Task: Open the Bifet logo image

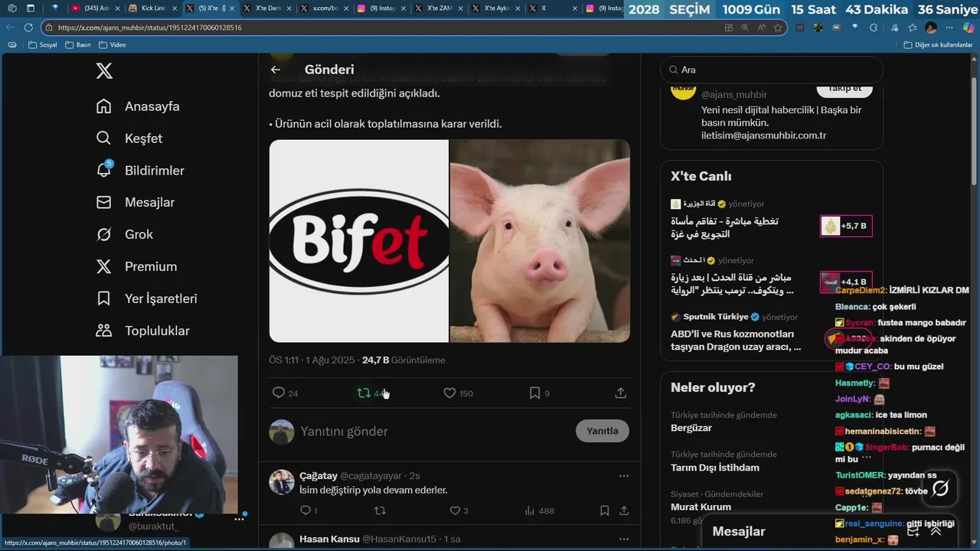Action: (358, 241)
